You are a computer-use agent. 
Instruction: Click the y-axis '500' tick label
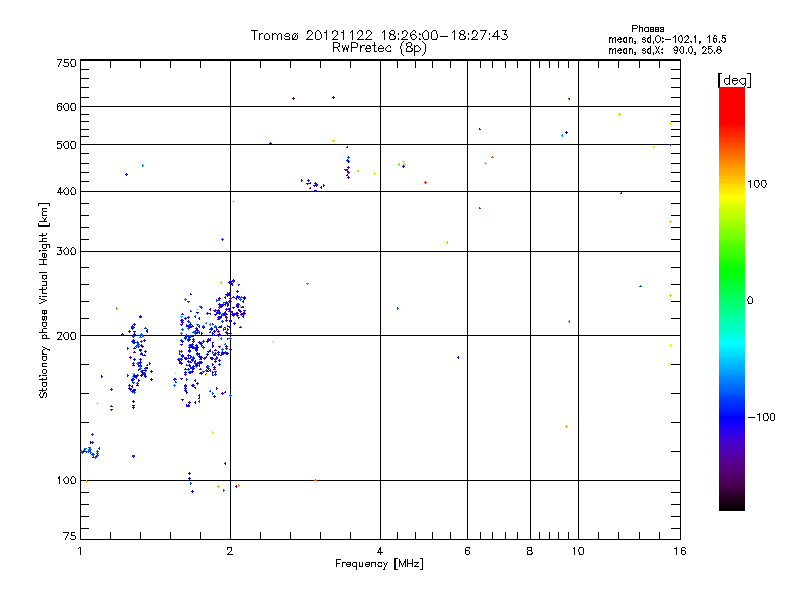pyautogui.click(x=66, y=145)
